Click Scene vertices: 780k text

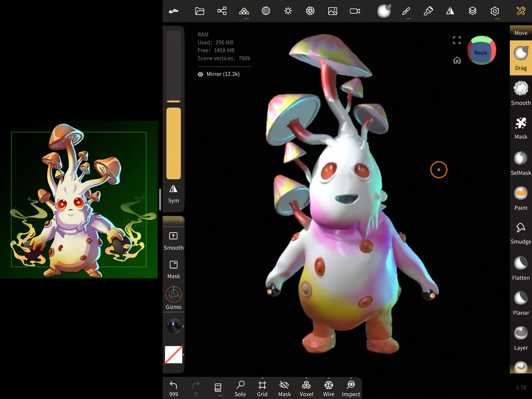(224, 58)
